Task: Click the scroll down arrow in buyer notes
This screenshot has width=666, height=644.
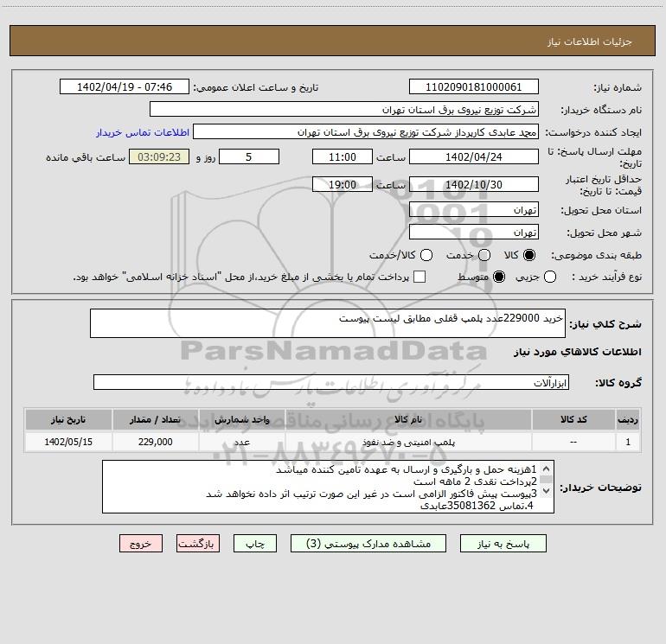Action: click(x=547, y=491)
